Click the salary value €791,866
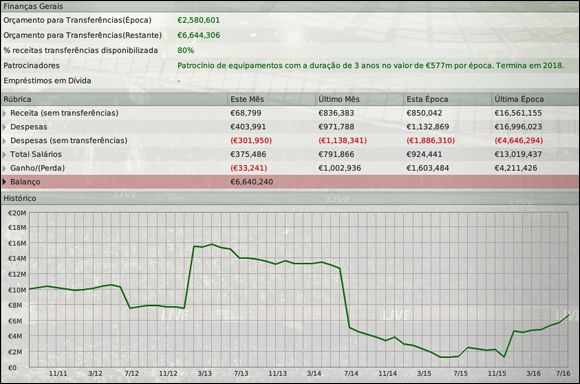The height and width of the screenshot is (384, 580). click(x=336, y=154)
